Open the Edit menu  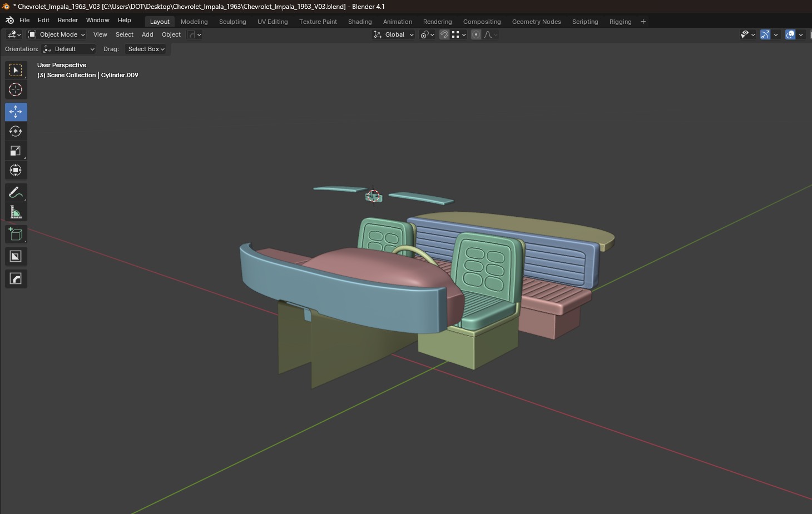click(x=43, y=20)
